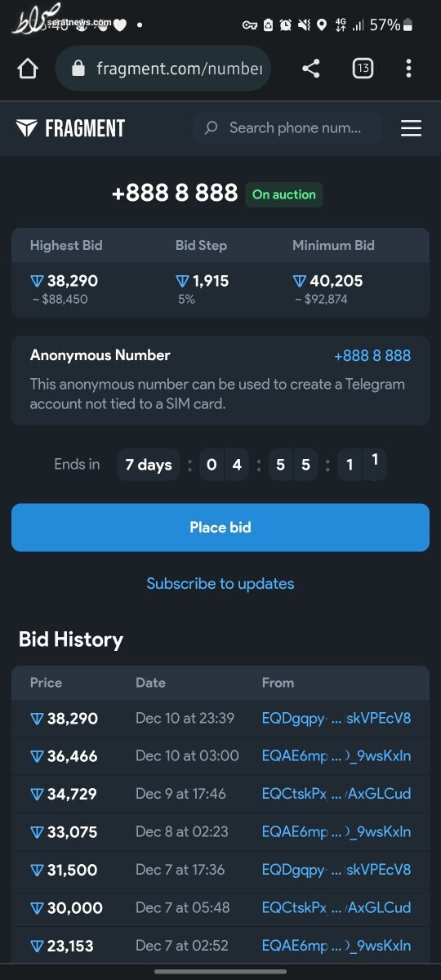
Task: Tap the share icon in browser bar
Action: (x=310, y=69)
